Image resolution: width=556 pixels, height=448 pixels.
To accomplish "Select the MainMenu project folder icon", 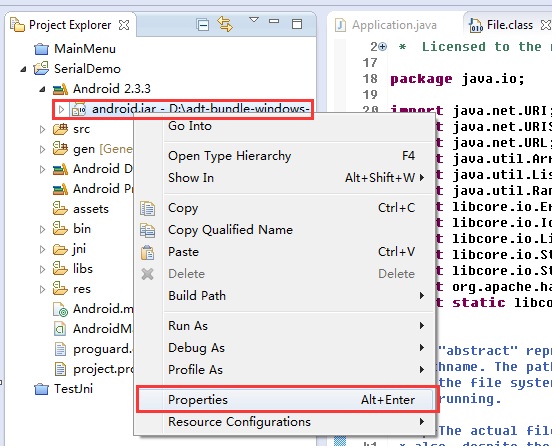I will tap(41, 49).
